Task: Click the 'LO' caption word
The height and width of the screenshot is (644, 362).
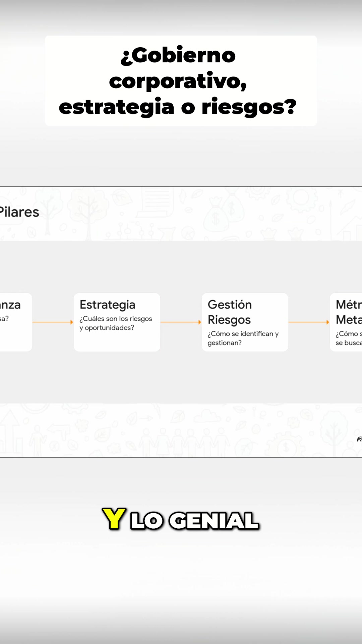Action: (147, 521)
